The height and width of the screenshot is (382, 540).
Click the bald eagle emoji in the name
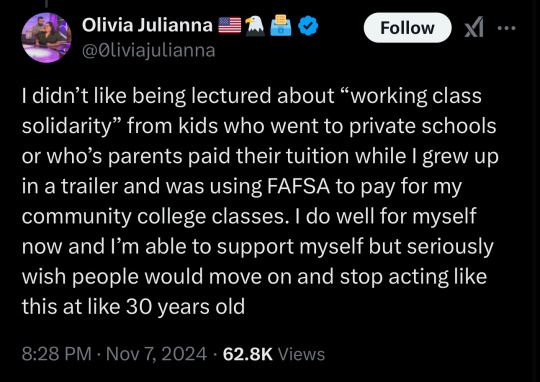pos(255,25)
